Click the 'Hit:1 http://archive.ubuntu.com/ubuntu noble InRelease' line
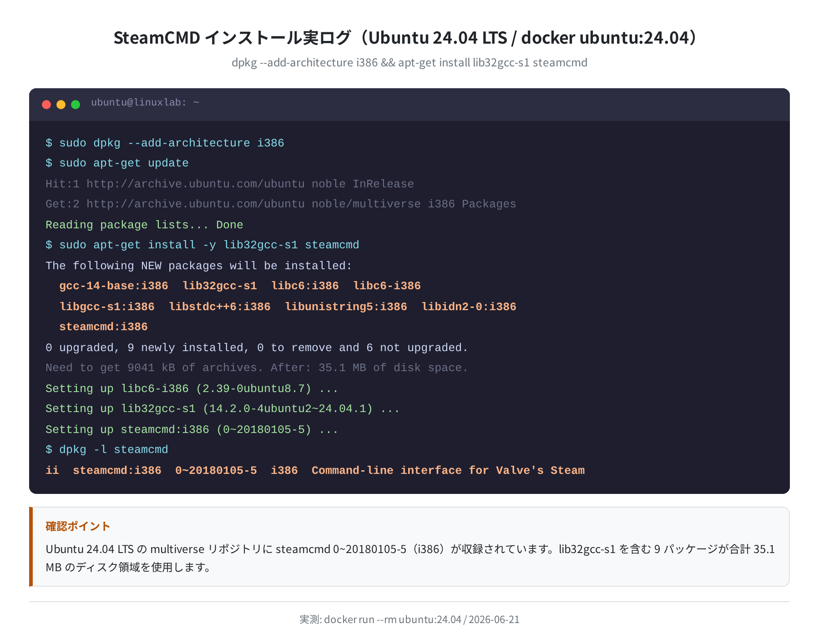Viewport: 819px width, 644px height. 230,184
